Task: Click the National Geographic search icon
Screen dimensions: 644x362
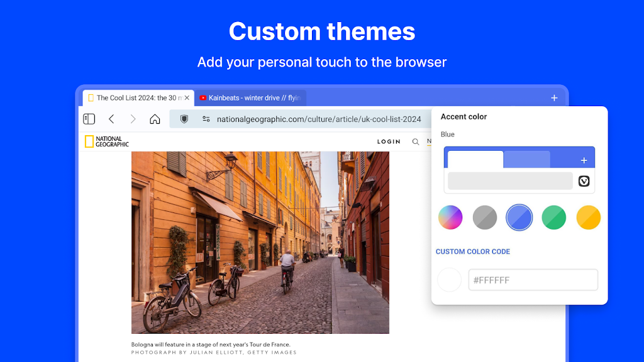Action: [416, 142]
